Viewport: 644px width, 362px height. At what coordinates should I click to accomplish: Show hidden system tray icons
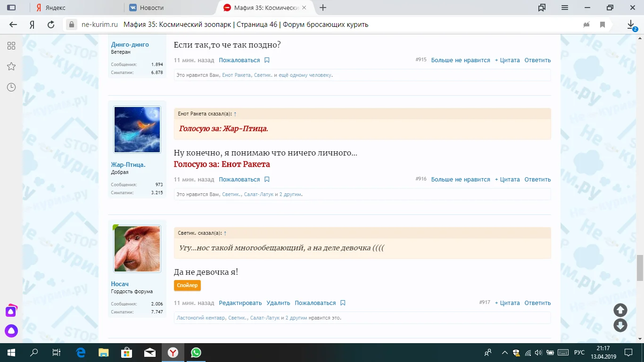(505, 353)
